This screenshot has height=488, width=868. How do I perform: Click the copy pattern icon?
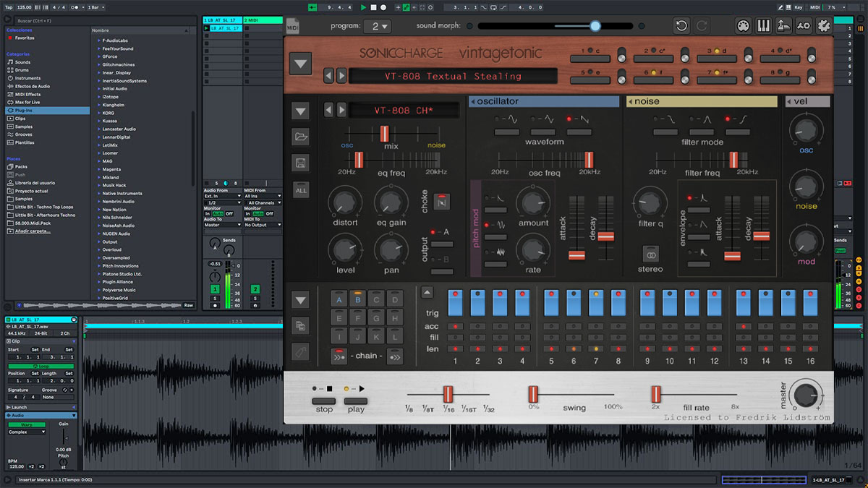[301, 326]
